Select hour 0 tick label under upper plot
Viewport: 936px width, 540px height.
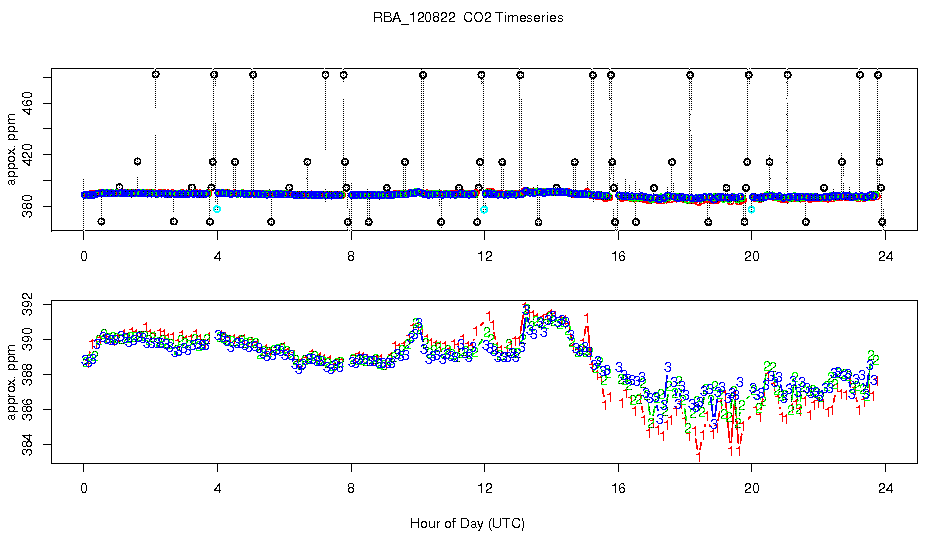point(84,257)
